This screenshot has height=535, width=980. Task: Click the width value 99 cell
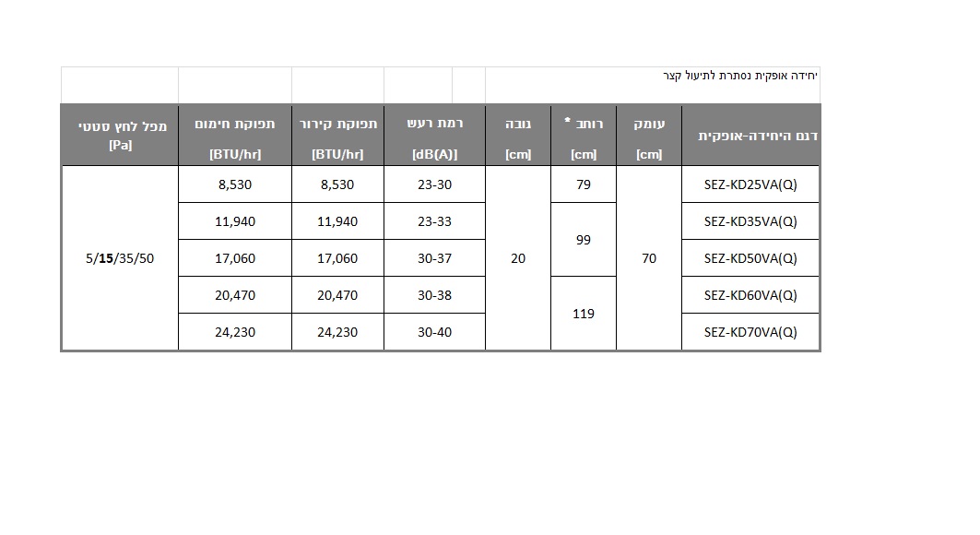[584, 240]
